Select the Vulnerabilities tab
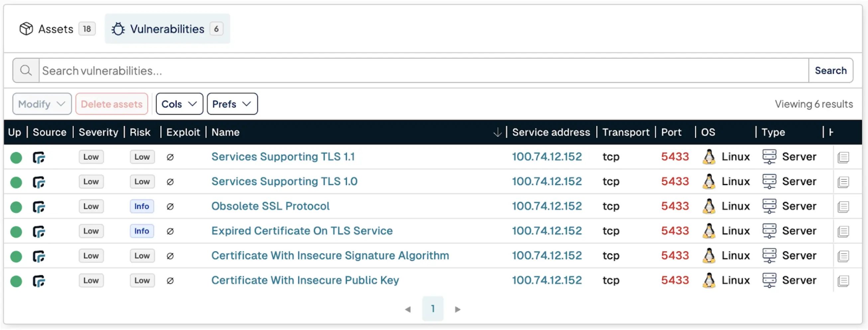The width and height of the screenshot is (868, 330). tap(167, 29)
